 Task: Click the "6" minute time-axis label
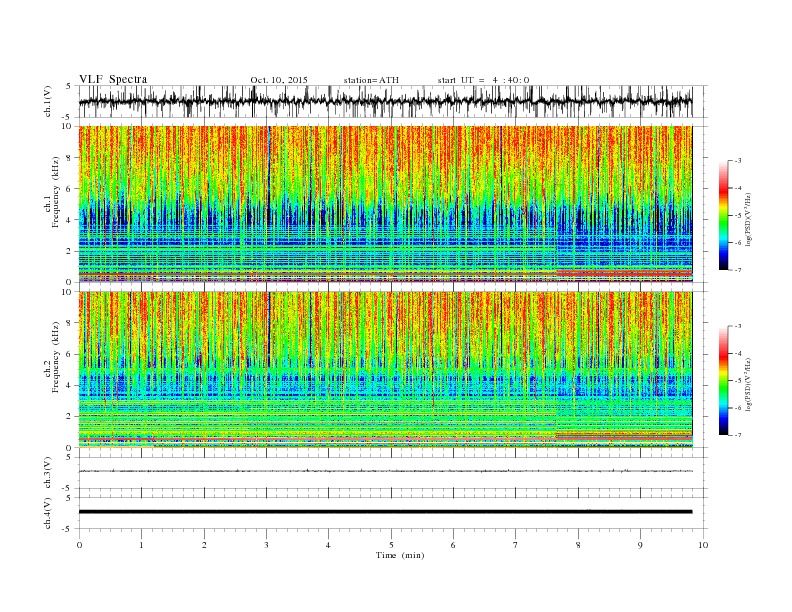click(454, 545)
